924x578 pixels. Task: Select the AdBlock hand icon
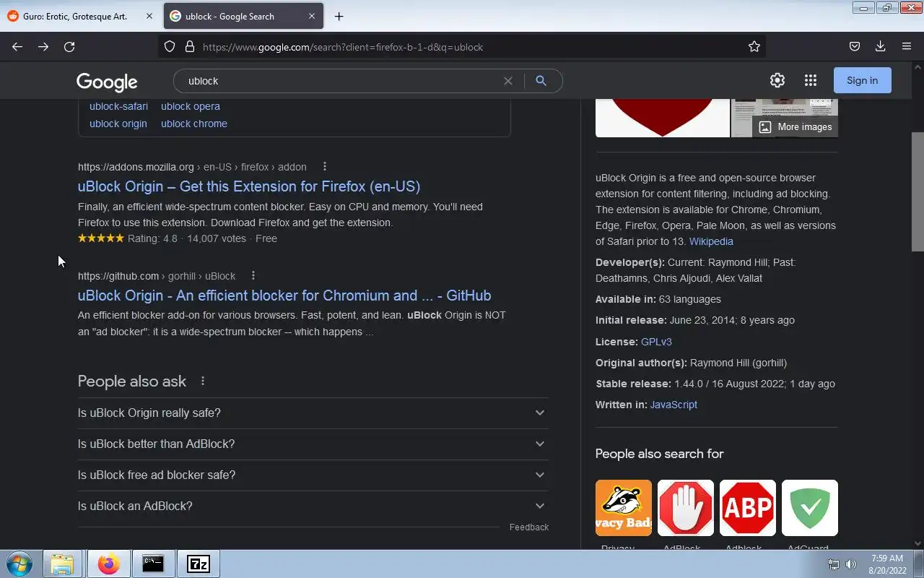coord(686,508)
